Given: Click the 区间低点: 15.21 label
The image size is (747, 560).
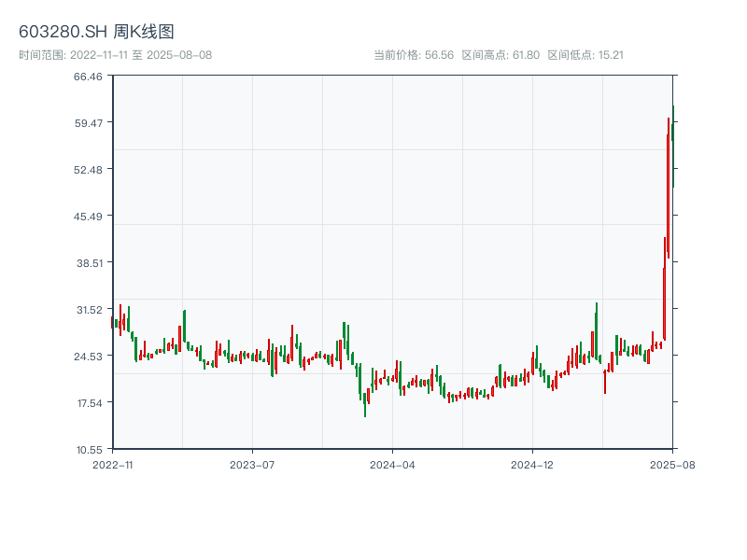Looking at the screenshot, I should [x=585, y=55].
